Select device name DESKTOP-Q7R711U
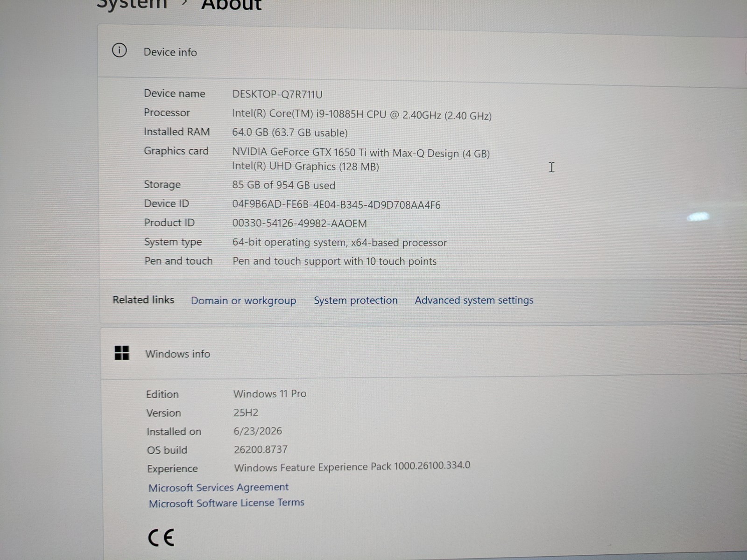747x560 pixels. click(277, 94)
